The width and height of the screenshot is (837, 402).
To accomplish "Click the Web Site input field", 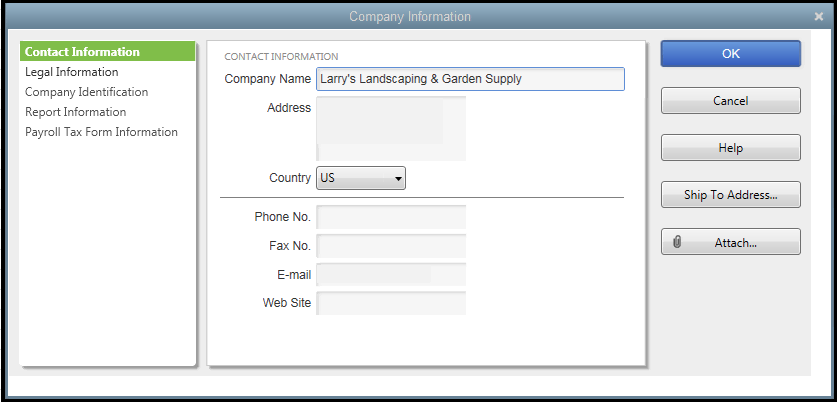I will click(x=391, y=303).
